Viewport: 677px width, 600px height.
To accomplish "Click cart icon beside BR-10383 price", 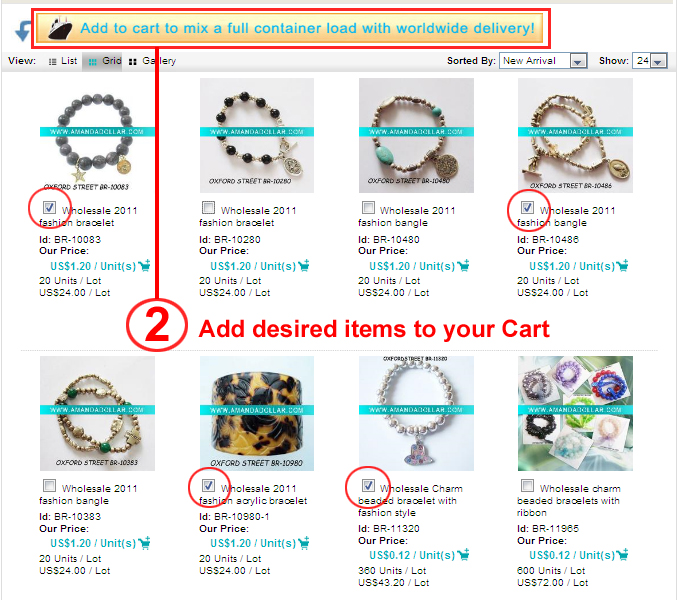I will 145,543.
